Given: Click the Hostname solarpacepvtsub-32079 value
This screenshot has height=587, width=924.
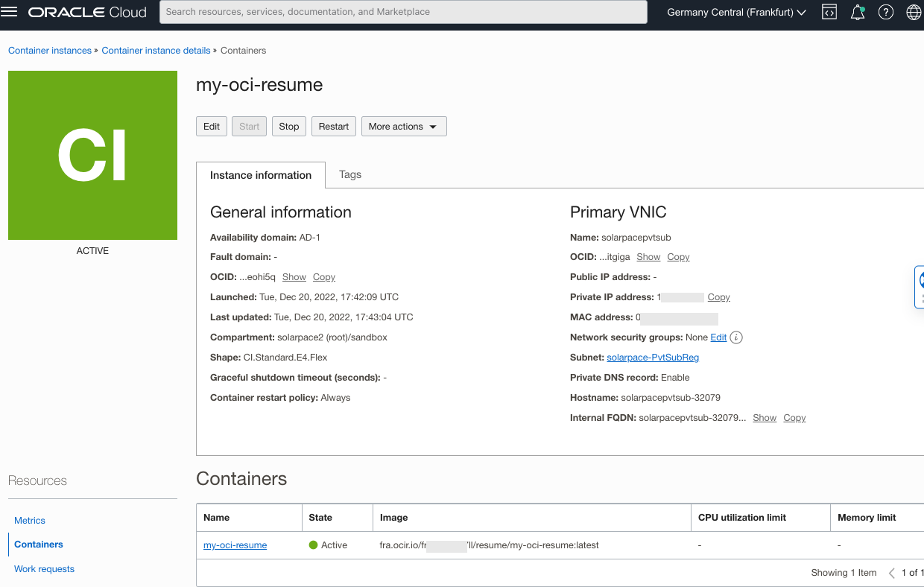Looking at the screenshot, I should tap(671, 398).
